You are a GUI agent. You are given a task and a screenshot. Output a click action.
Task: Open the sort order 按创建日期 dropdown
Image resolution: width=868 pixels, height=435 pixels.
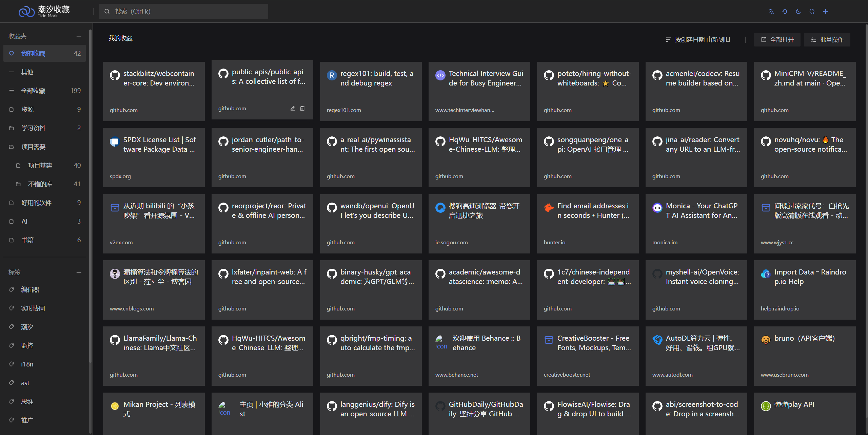pyautogui.click(x=698, y=40)
